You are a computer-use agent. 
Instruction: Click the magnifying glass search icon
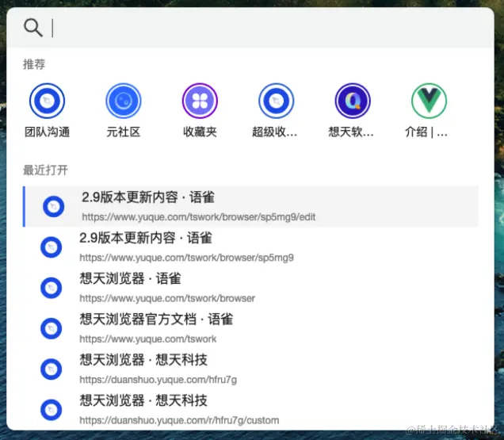(33, 28)
